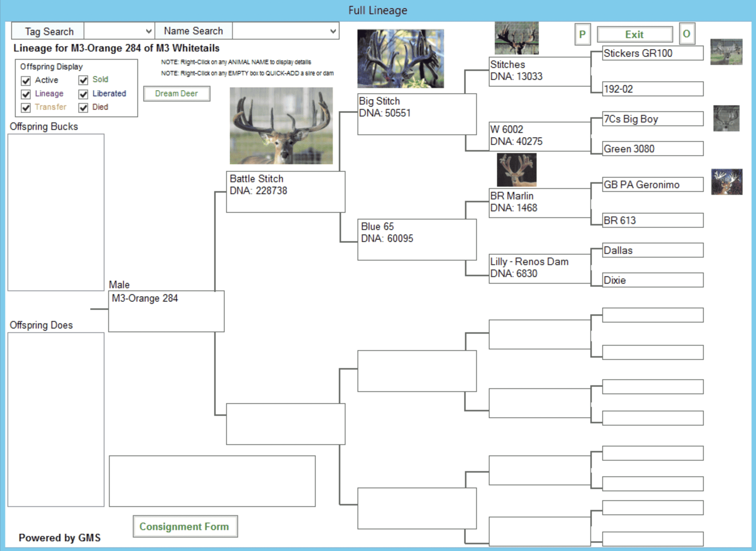Click the Big Stitch deer photo

400,59
